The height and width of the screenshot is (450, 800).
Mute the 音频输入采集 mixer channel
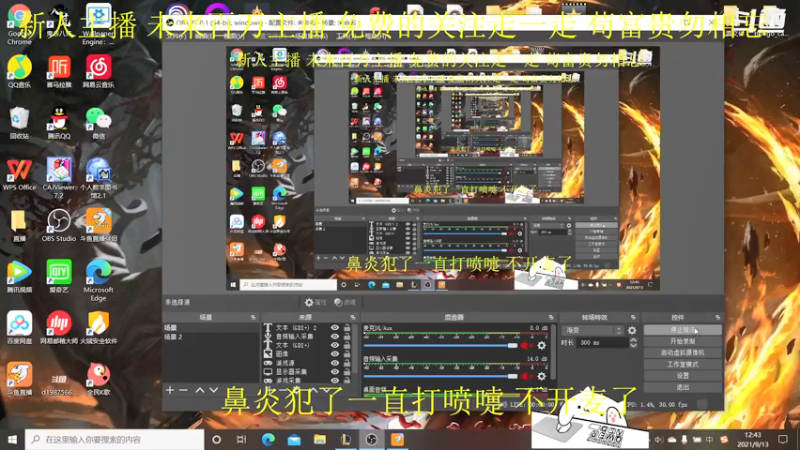pos(525,377)
